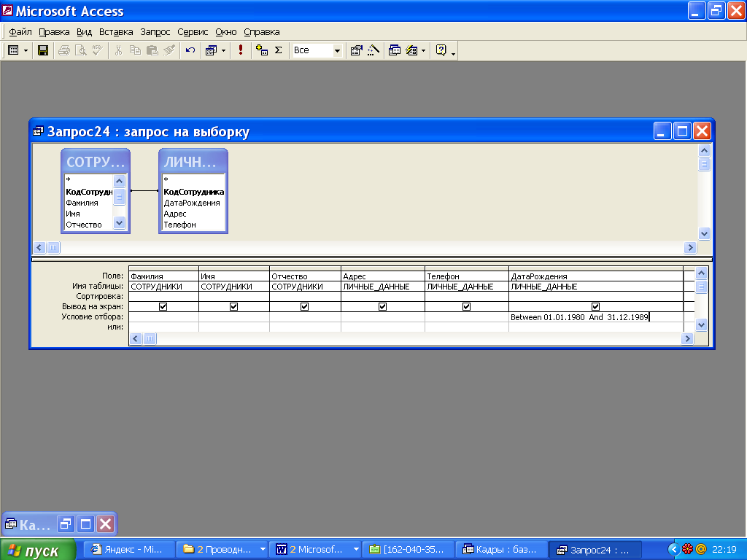Click right scroll arrow of the design grid
Viewport: 747px width, 560px height.
(x=687, y=338)
